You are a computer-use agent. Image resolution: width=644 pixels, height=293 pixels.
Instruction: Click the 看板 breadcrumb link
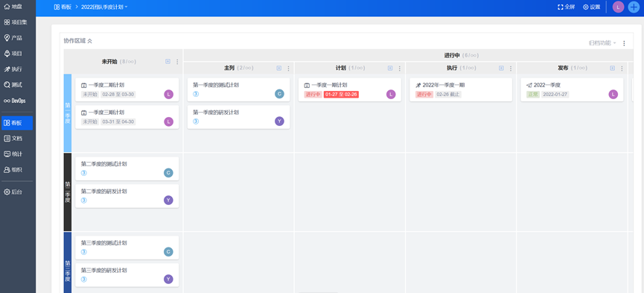[x=63, y=7]
